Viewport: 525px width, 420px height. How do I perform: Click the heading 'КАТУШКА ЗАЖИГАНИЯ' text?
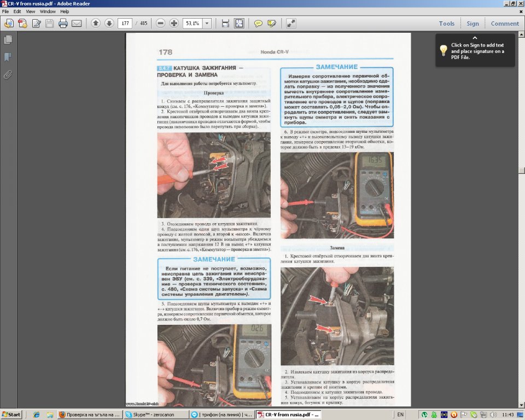[x=205, y=68]
